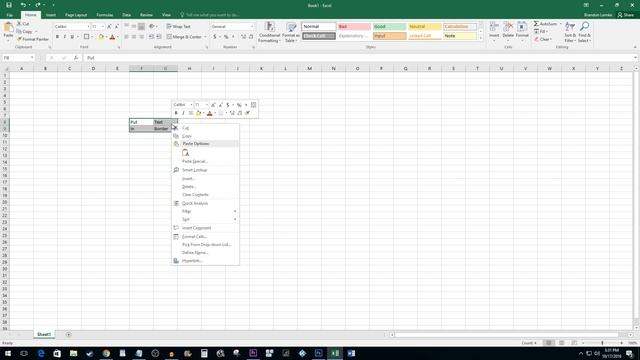The height and width of the screenshot is (360, 640).
Task: Expand the Filter submenu in context menu
Action: pos(205,211)
